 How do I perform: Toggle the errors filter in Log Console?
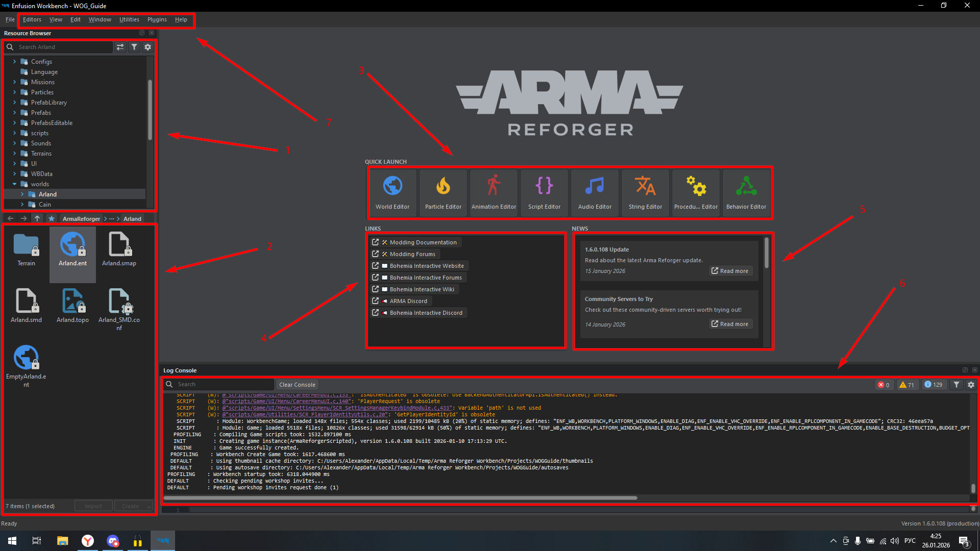tap(884, 385)
